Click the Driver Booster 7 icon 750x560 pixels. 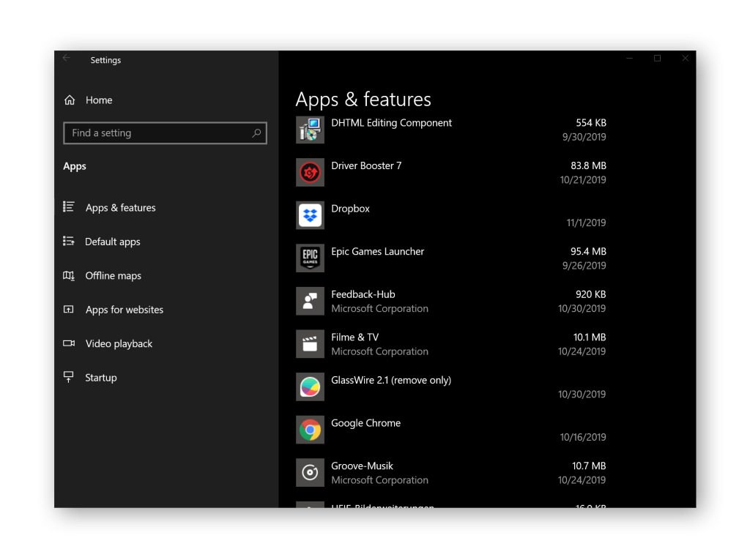[310, 173]
